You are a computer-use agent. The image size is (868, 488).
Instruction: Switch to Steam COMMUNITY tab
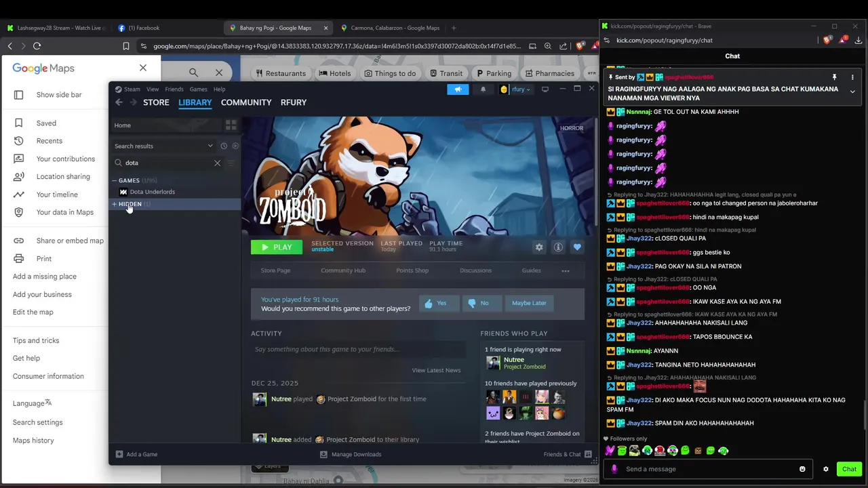246,102
